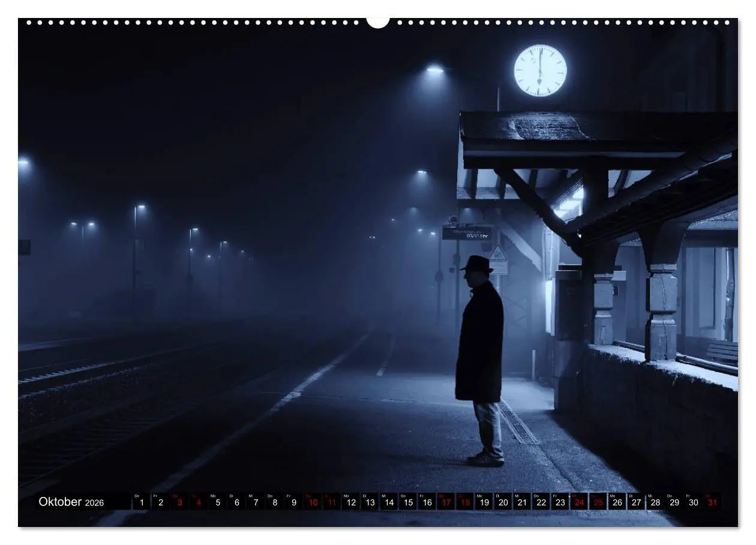Select red date 11 in the strip
This screenshot has width=756, height=545.
pyautogui.click(x=331, y=502)
